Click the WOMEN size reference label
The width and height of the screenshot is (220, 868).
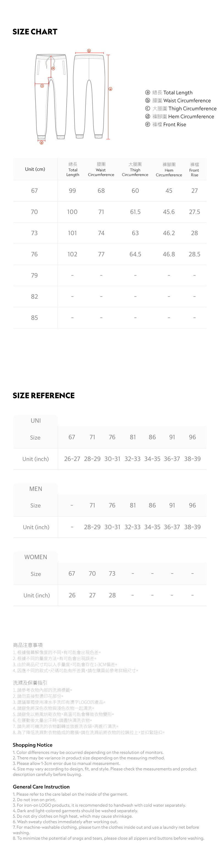click(x=36, y=557)
